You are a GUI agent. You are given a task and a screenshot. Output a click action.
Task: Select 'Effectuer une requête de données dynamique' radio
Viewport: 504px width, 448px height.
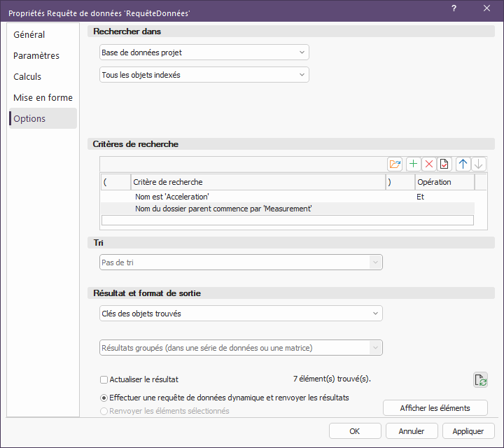[x=104, y=398]
